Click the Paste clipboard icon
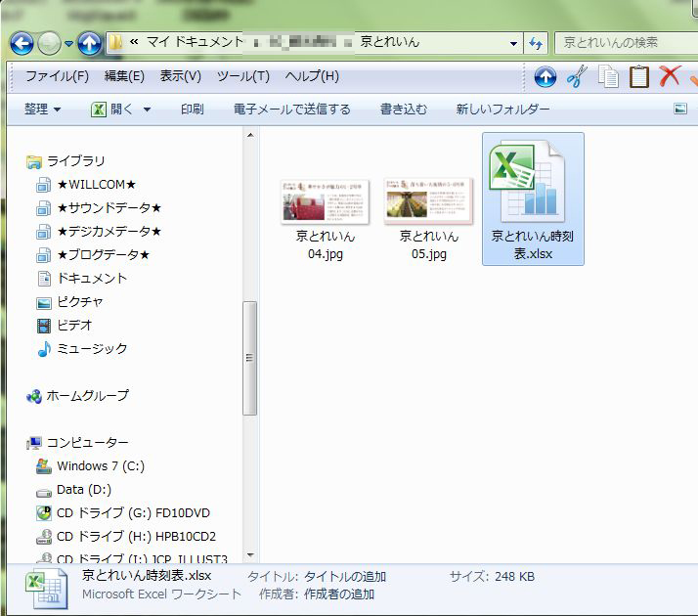This screenshot has width=698, height=616. (638, 76)
